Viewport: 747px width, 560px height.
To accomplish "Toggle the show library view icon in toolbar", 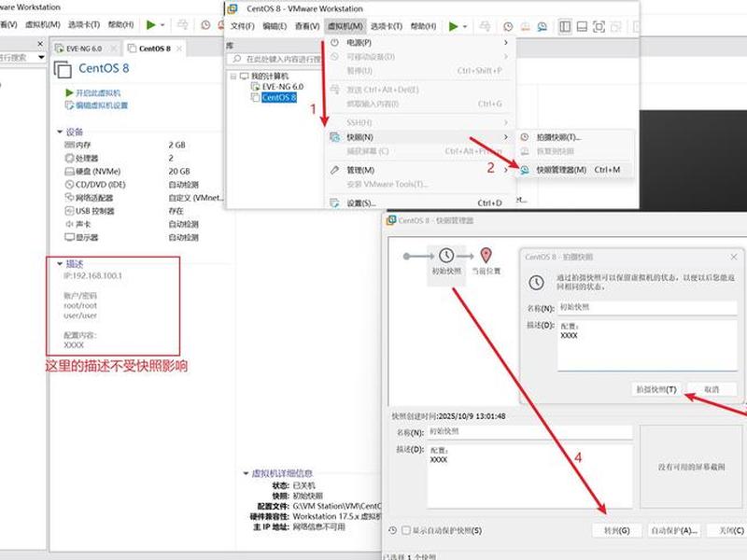I will (565, 27).
